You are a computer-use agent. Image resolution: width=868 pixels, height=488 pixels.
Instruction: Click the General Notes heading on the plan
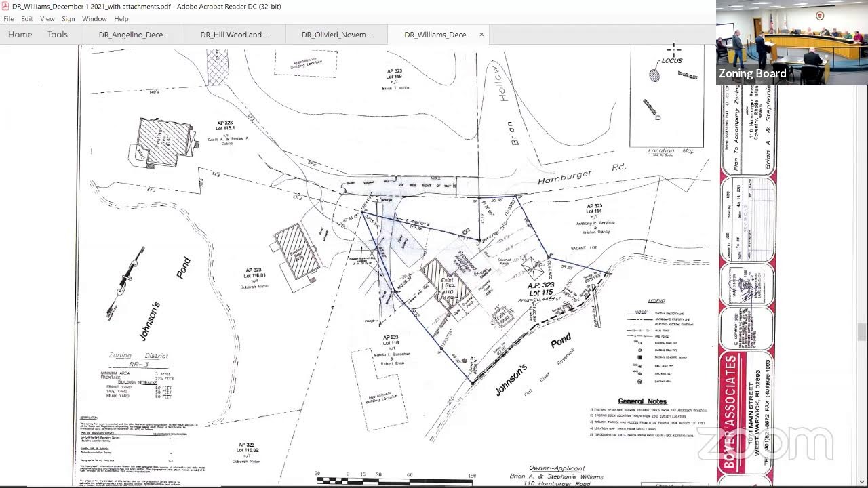(x=642, y=401)
